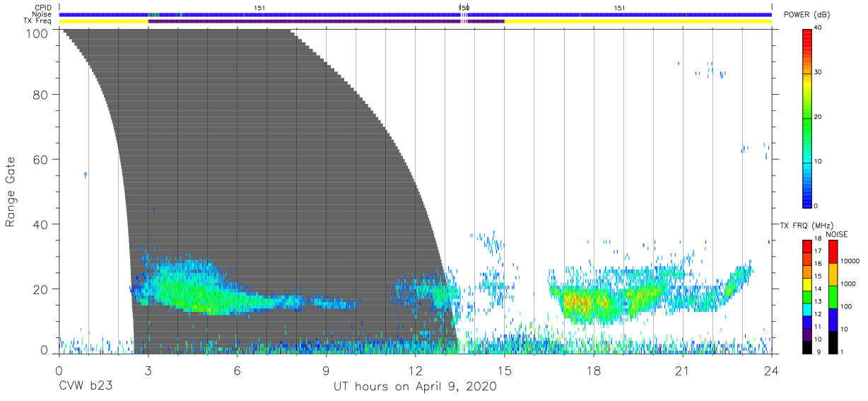Screen dimensions: 868x401
Task: Click the 1000 NOISE scale label
Action: coord(848,284)
